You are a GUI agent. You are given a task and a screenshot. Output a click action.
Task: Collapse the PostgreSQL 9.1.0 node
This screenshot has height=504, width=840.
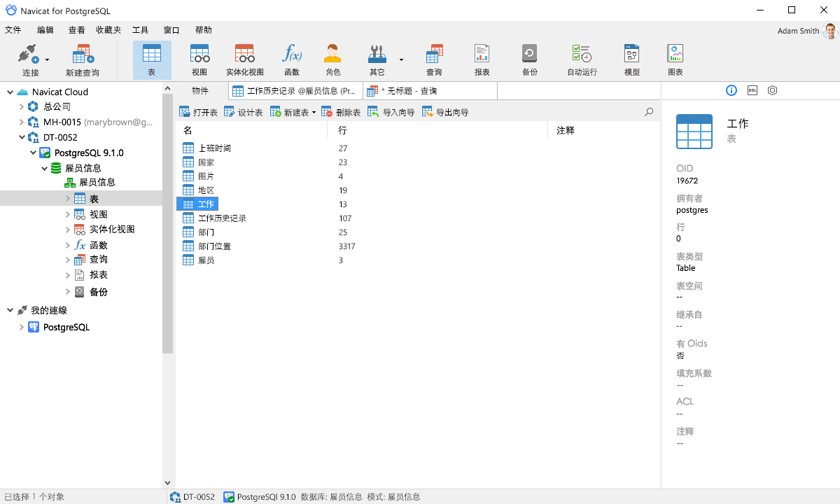33,153
